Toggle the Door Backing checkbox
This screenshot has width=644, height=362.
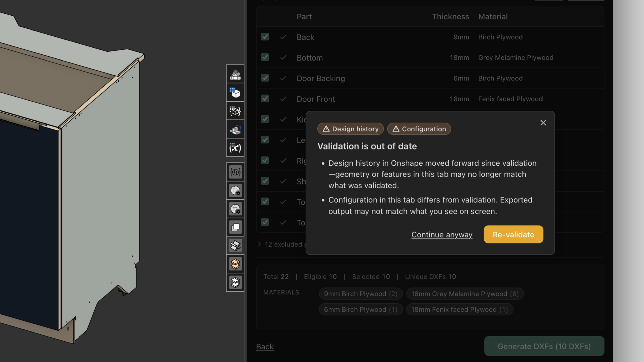[265, 78]
